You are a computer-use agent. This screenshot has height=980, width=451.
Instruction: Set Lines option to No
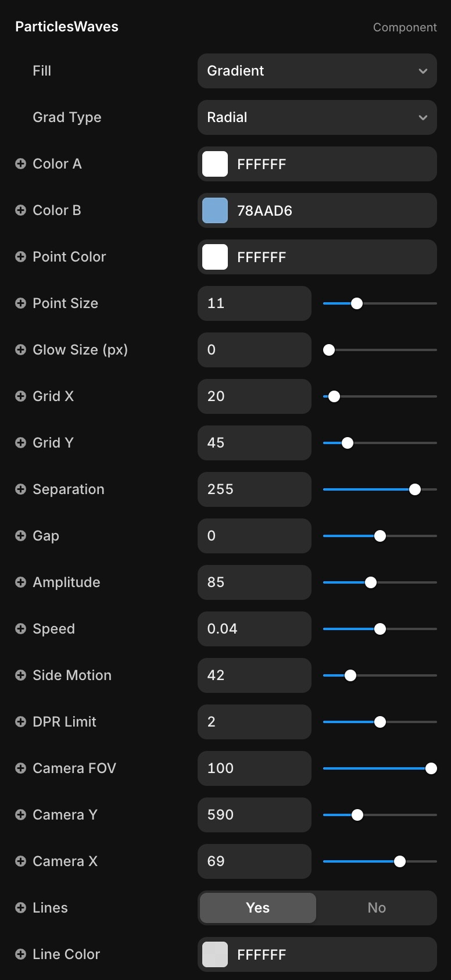tap(376, 908)
